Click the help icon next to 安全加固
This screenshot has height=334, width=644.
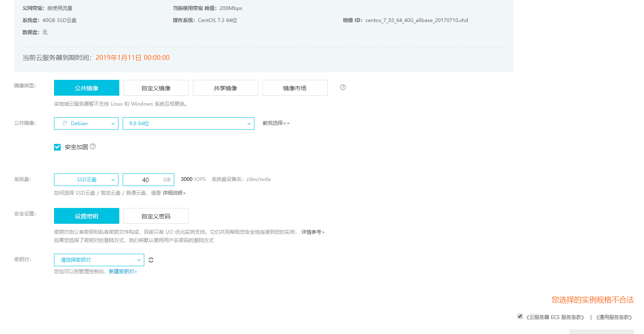pos(93,146)
